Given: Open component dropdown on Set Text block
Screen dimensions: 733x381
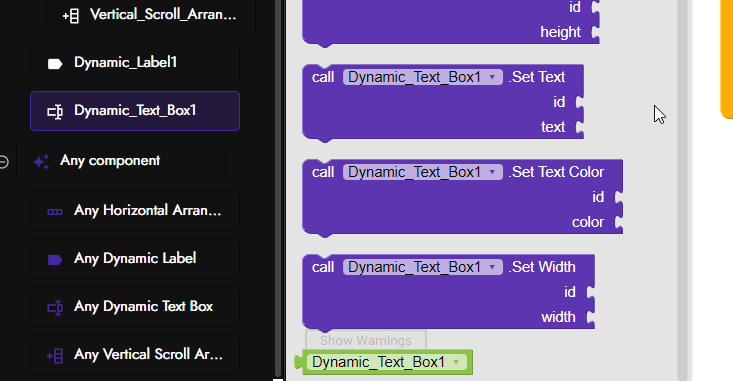Looking at the screenshot, I should [423, 77].
